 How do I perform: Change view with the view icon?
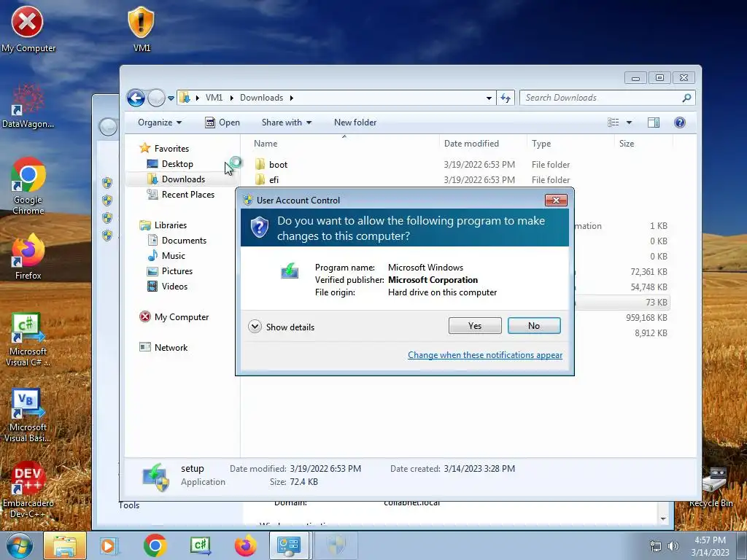pyautogui.click(x=613, y=122)
